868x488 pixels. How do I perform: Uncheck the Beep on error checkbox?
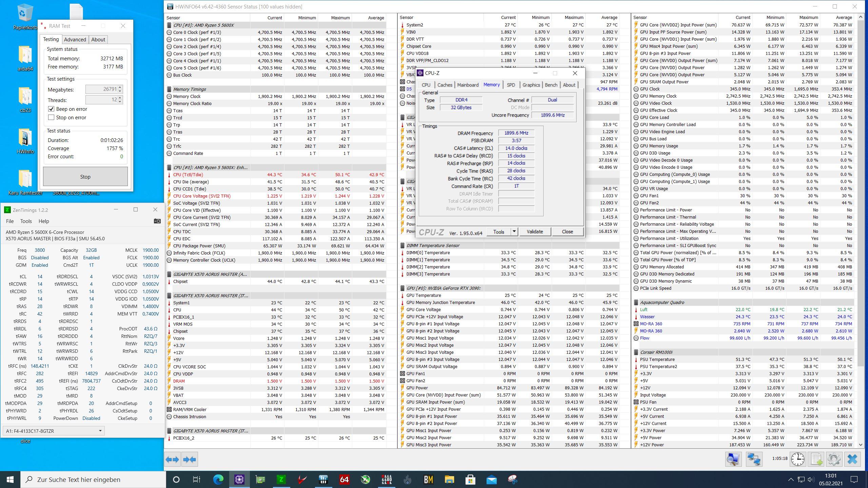click(51, 109)
